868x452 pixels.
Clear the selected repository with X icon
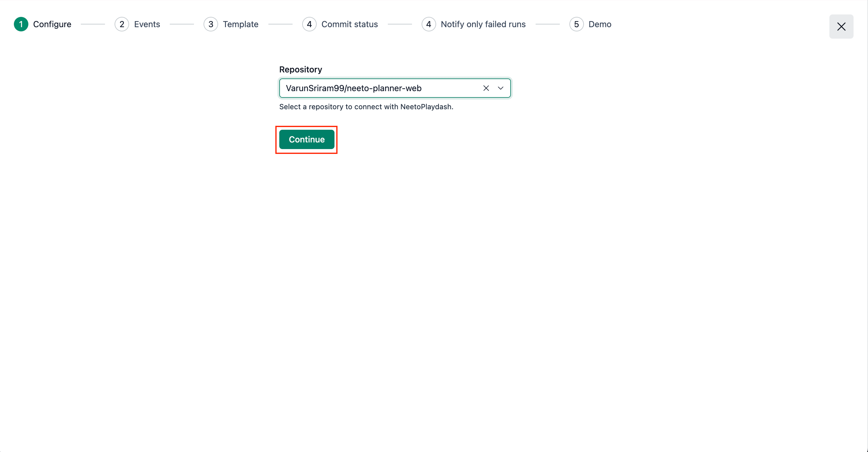click(486, 88)
